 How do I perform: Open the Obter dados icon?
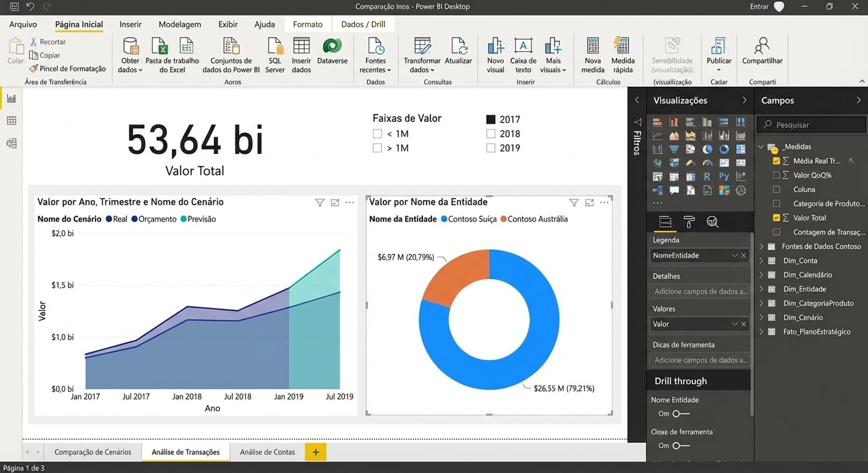pyautogui.click(x=130, y=47)
